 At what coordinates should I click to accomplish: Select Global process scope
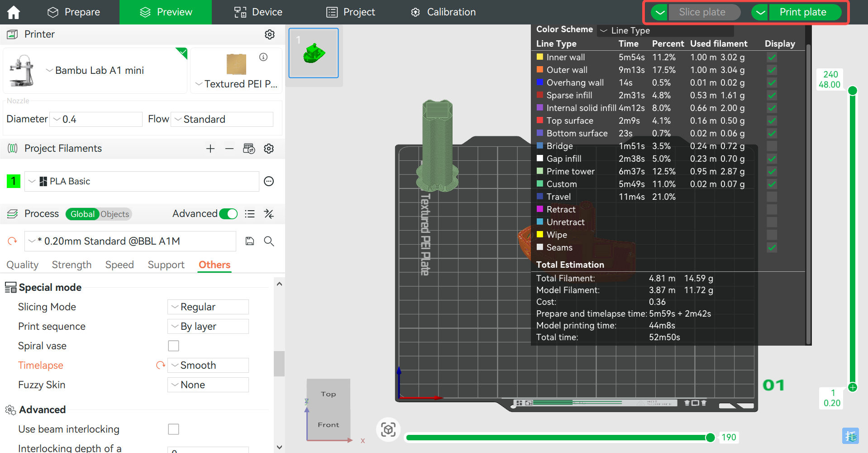pyautogui.click(x=82, y=214)
